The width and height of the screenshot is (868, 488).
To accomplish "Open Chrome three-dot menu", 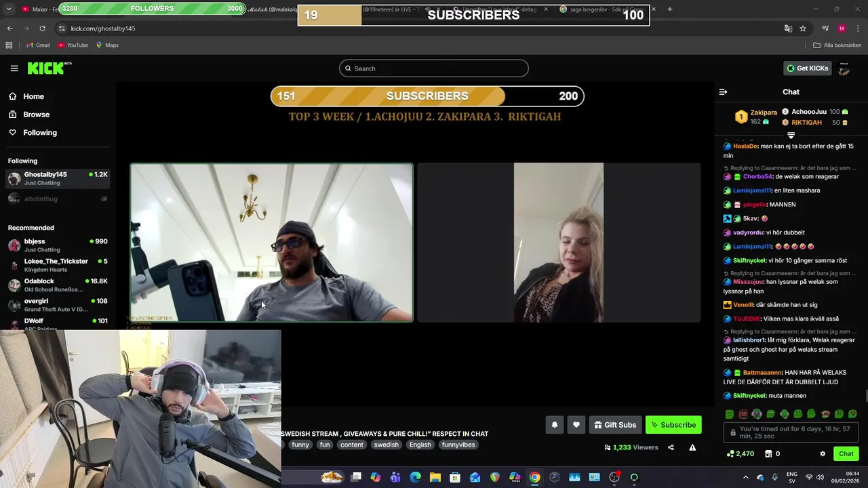I will 859,28.
